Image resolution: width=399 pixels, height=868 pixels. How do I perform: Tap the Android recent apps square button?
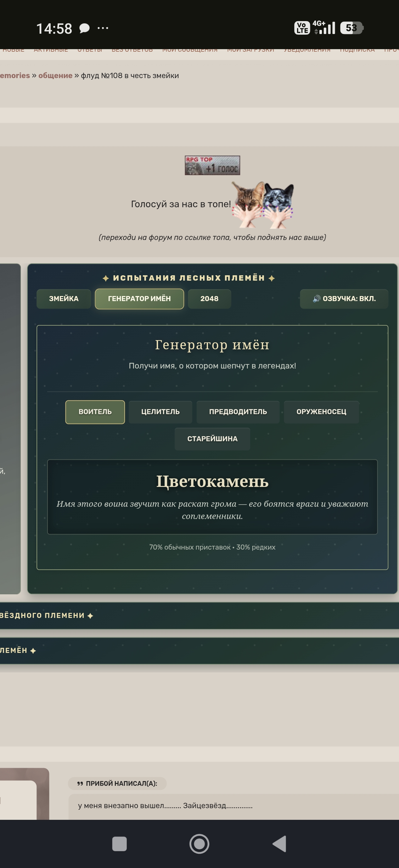coord(120,844)
